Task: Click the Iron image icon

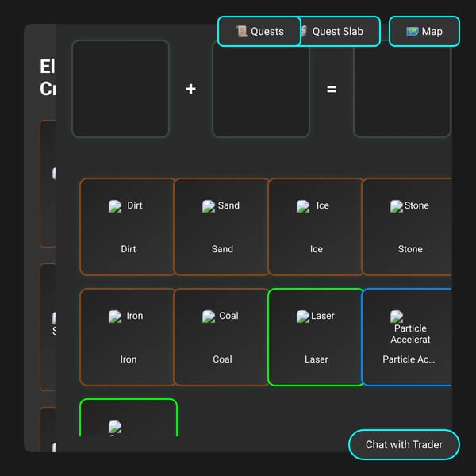Action: pyautogui.click(x=115, y=317)
